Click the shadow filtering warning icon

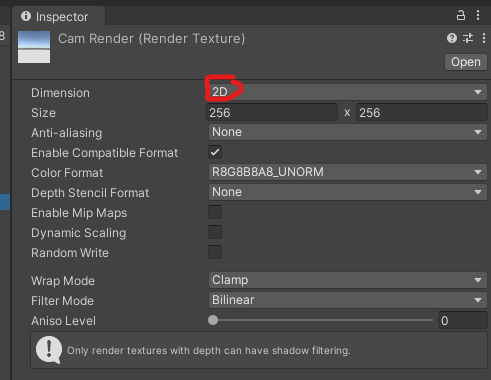pos(49,350)
